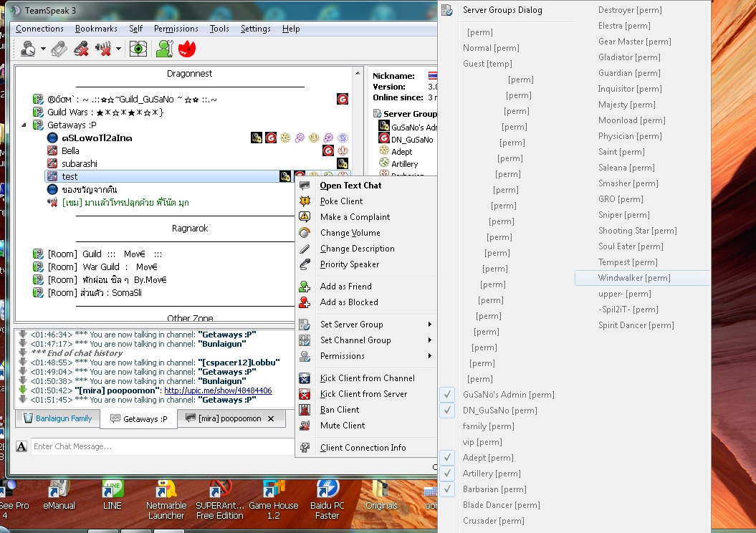This screenshot has height=533, width=756.
Task: Click the Add as Blocked icon
Action: (305, 302)
